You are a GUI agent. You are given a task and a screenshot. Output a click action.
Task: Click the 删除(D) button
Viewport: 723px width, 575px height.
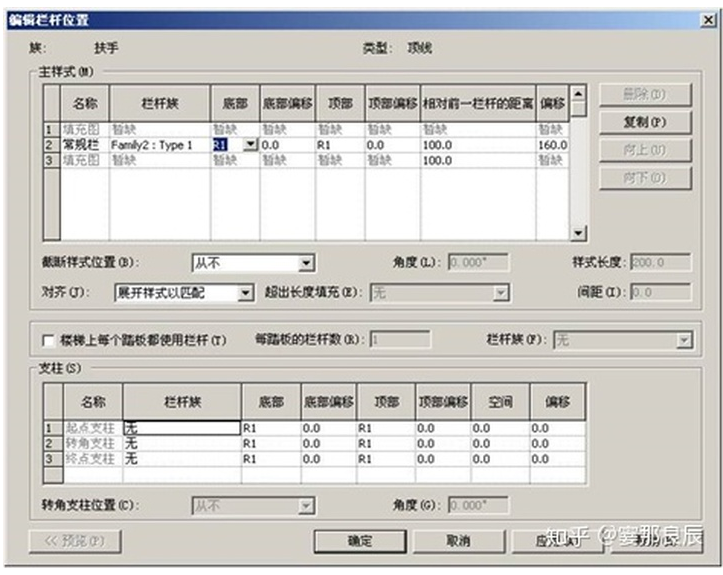pyautogui.click(x=645, y=95)
